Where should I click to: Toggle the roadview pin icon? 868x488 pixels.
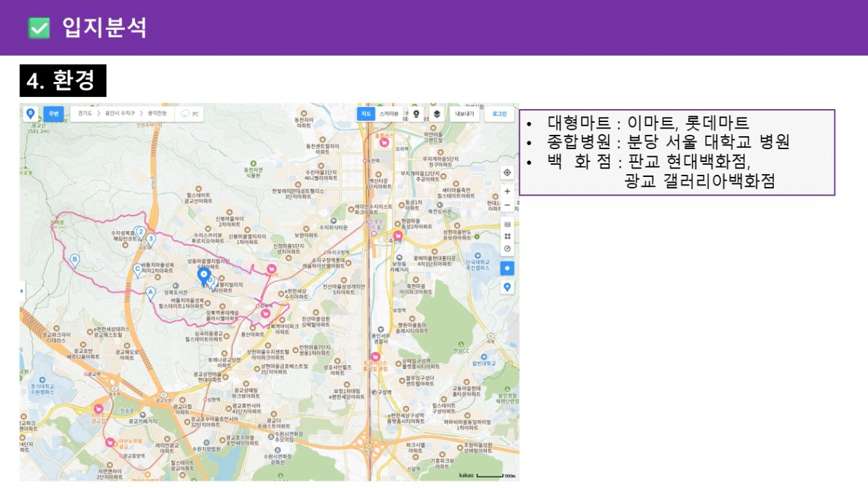coord(416,113)
